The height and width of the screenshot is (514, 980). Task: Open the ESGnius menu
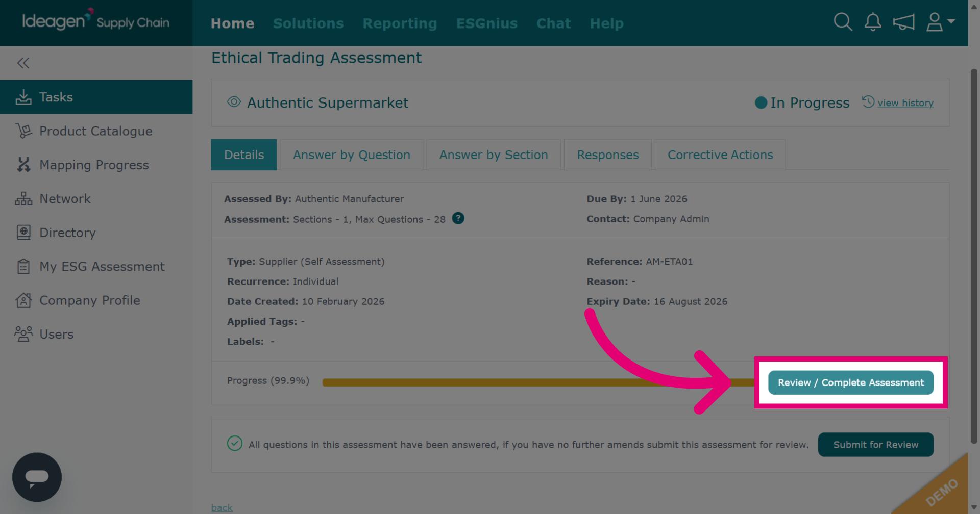487,23
